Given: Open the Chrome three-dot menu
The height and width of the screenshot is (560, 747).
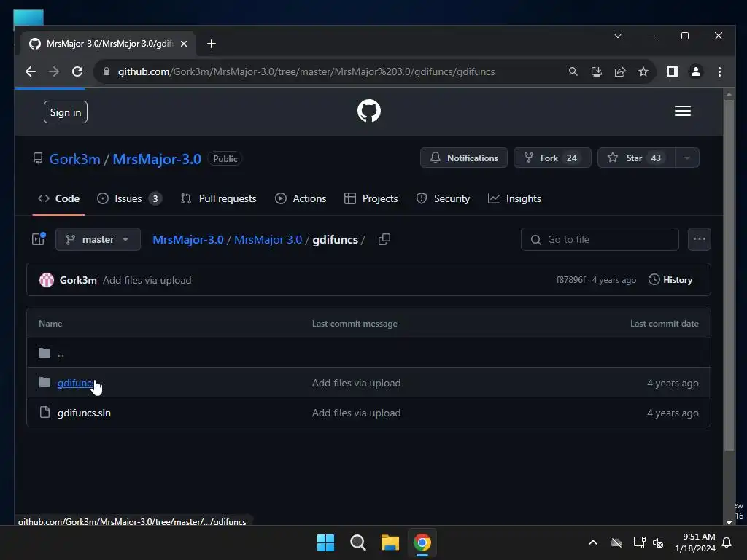Looking at the screenshot, I should click(719, 71).
